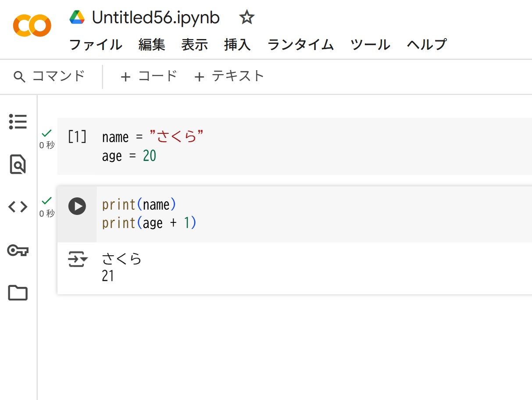The image size is (532, 400).
Task: Open the files folder sidebar panel
Action: coord(18,293)
